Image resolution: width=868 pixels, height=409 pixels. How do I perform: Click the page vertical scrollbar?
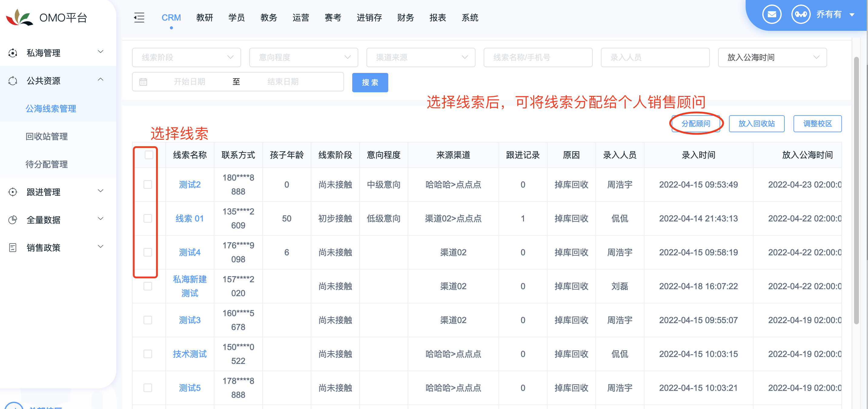856,191
